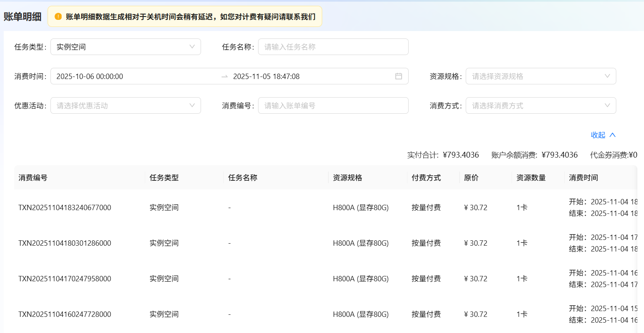Click the dropdown chevron in 资源规格 selector
Screen dimensions: 644x333
click(x=607, y=76)
